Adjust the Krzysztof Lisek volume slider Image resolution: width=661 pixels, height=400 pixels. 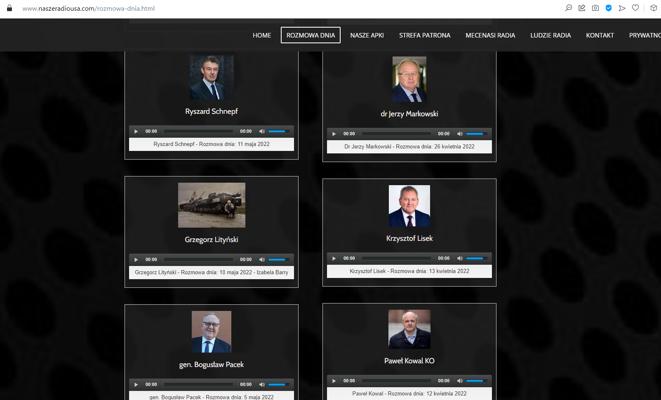click(x=476, y=258)
